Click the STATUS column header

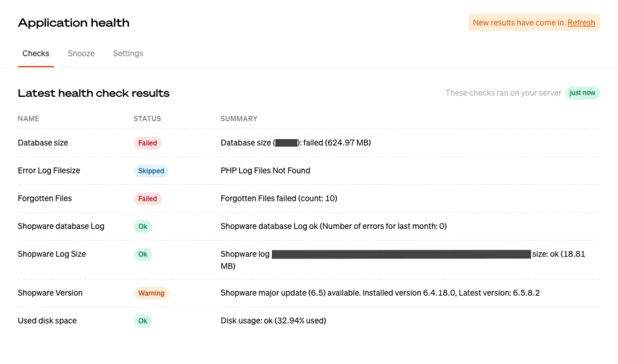click(147, 118)
